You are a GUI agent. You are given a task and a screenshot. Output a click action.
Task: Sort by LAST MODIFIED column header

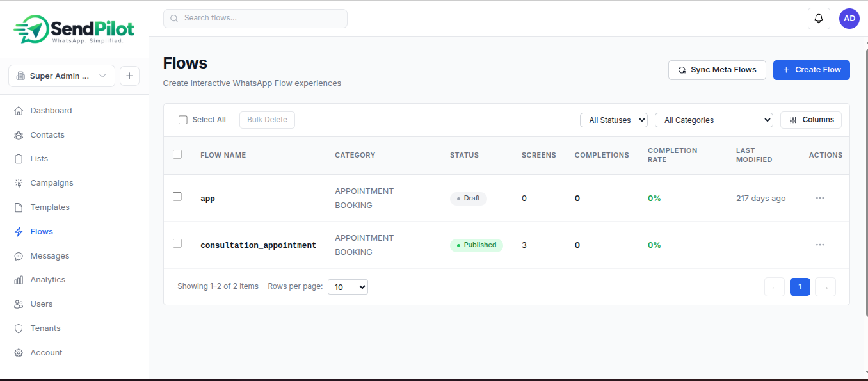[x=754, y=155]
